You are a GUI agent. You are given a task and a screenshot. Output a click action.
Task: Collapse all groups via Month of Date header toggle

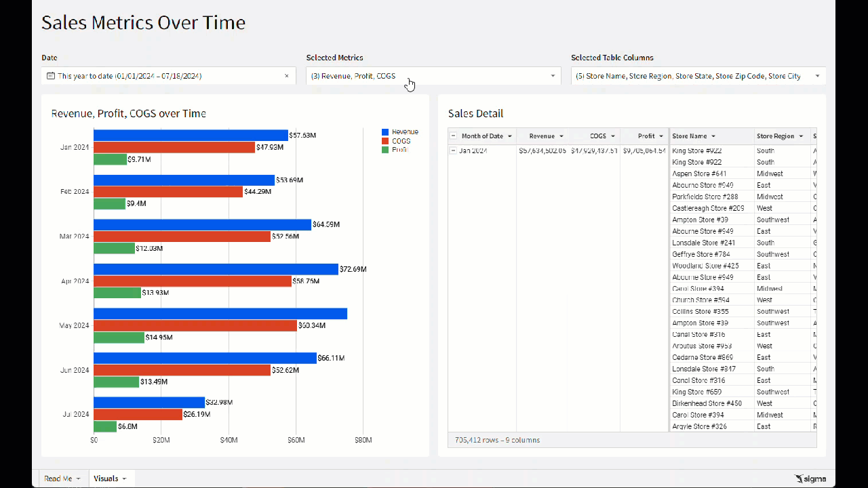(x=454, y=136)
